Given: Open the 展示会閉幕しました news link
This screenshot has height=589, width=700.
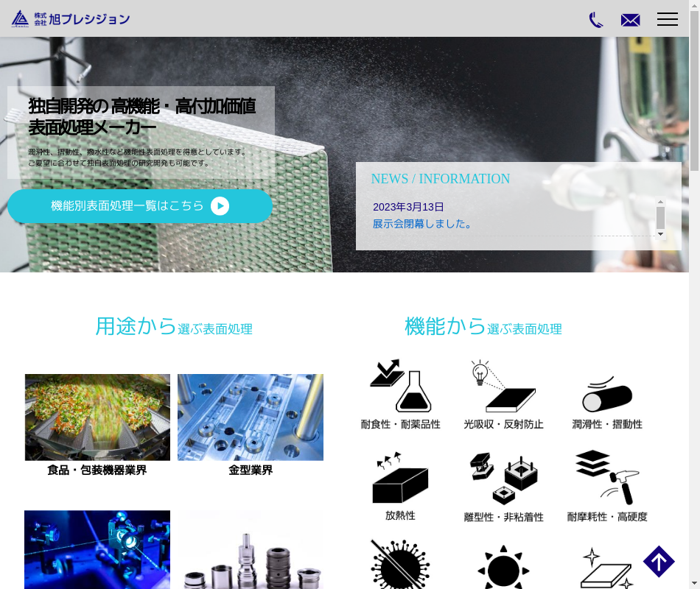Looking at the screenshot, I should point(422,223).
